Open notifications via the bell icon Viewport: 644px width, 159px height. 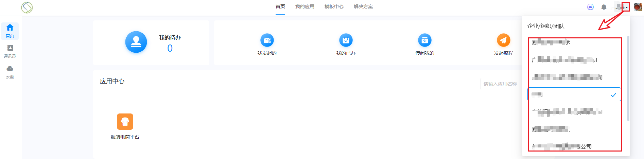pos(604,7)
